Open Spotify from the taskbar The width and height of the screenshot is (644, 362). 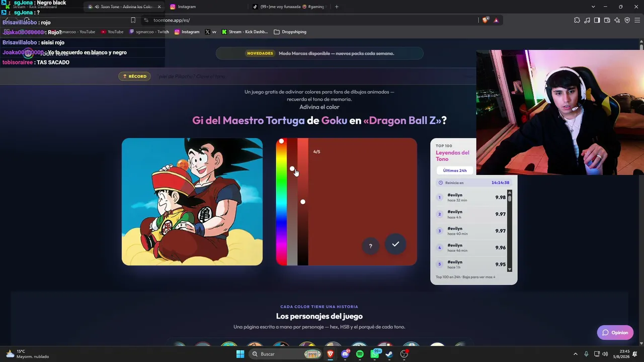pos(360,354)
